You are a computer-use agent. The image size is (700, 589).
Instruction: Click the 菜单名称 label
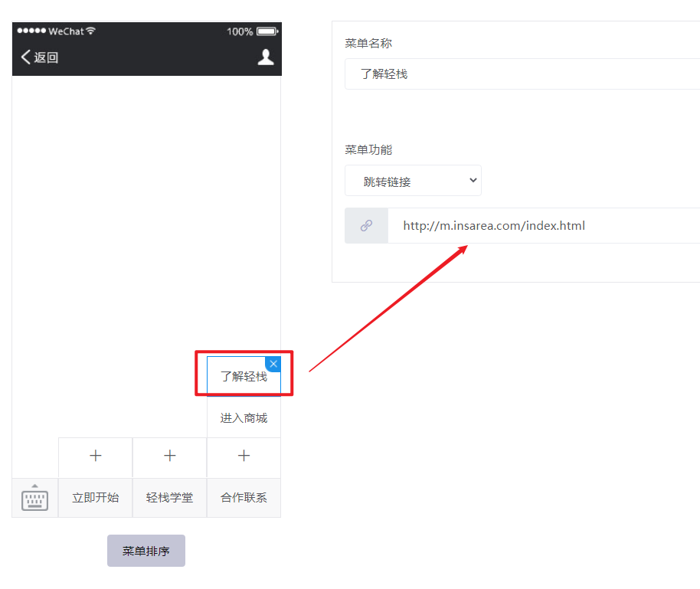click(368, 44)
